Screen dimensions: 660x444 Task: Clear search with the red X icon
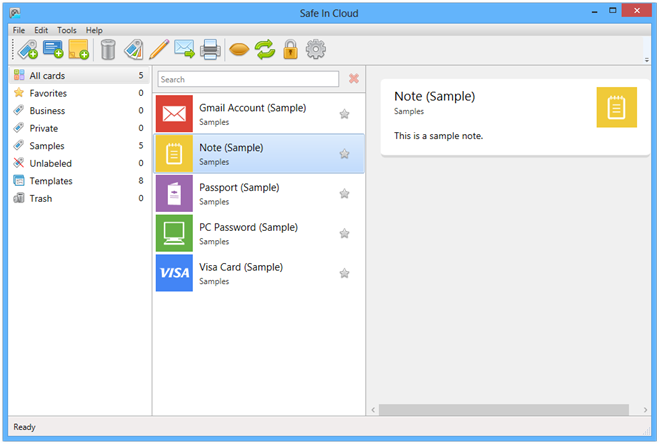354,79
